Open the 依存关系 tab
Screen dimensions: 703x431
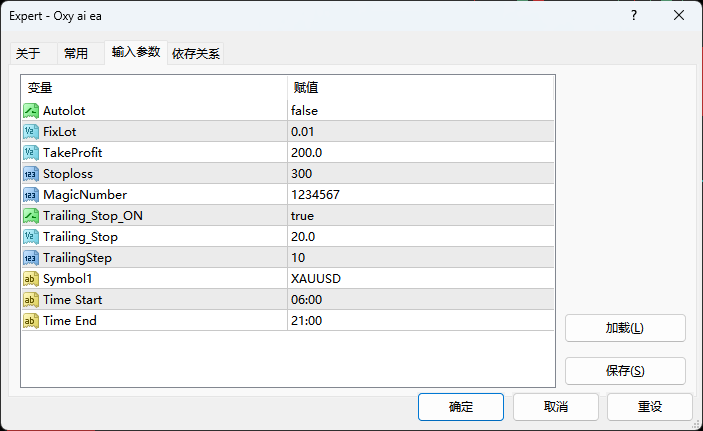(196, 54)
